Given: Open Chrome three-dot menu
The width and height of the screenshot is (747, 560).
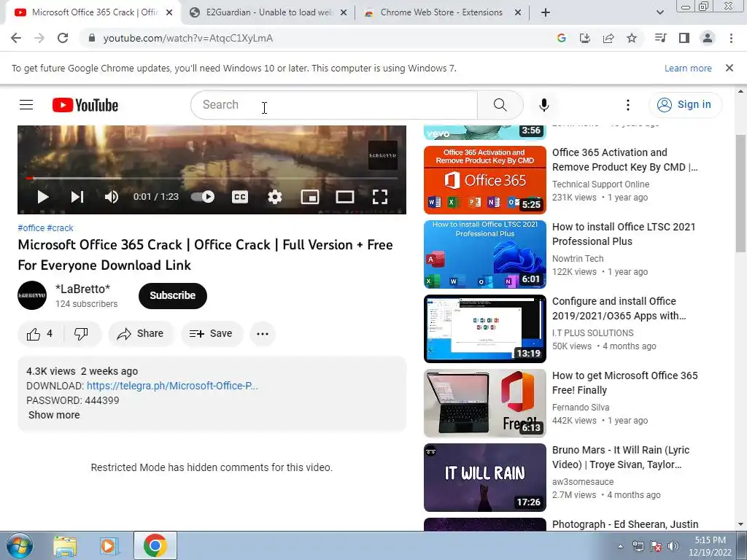Looking at the screenshot, I should click(x=731, y=38).
